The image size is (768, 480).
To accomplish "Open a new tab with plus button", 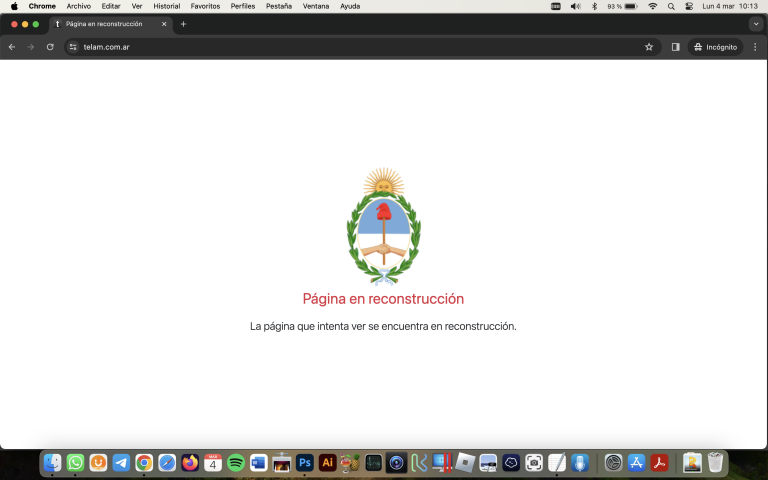I will tap(183, 24).
